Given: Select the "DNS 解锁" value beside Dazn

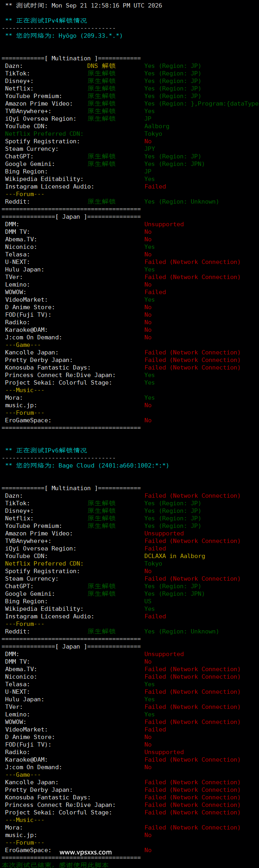Looking at the screenshot, I should click(x=102, y=66).
